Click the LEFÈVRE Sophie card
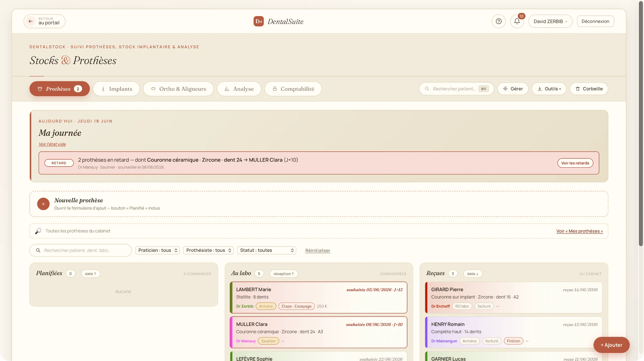Image resolution: width=644 pixels, height=361 pixels. pyautogui.click(x=318, y=356)
